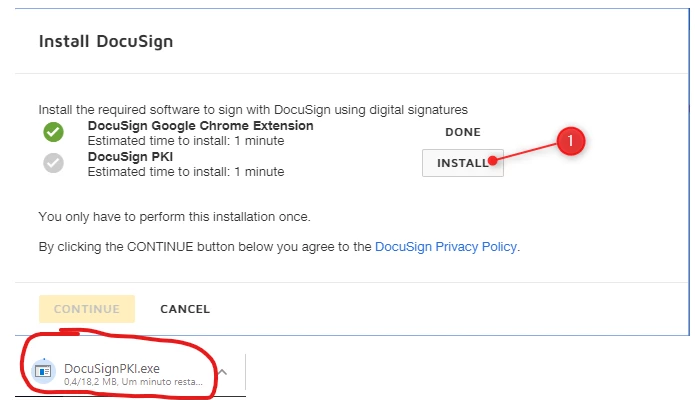Click 'Install the required software' instruction line
Screen dimensions: 695x401
[253, 109]
